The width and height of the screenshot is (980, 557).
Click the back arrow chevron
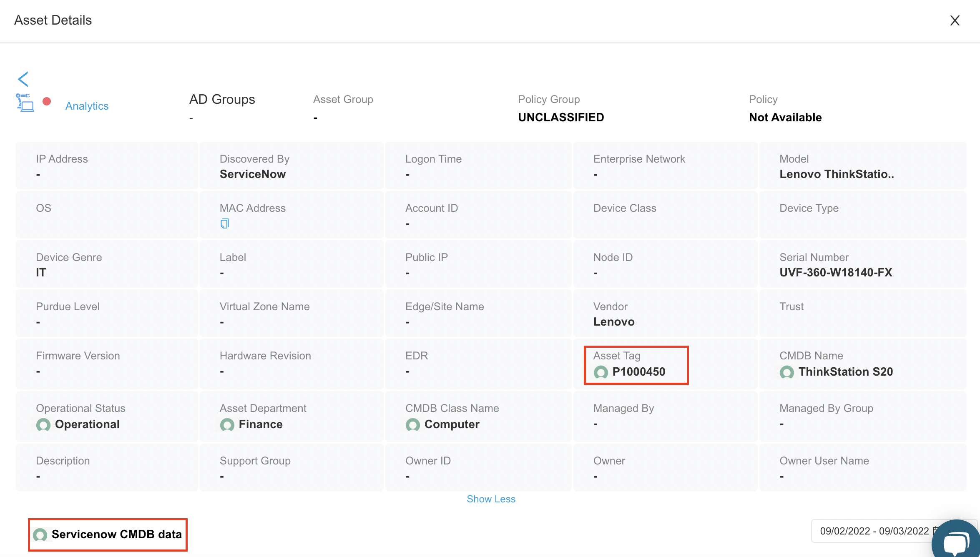tap(23, 79)
